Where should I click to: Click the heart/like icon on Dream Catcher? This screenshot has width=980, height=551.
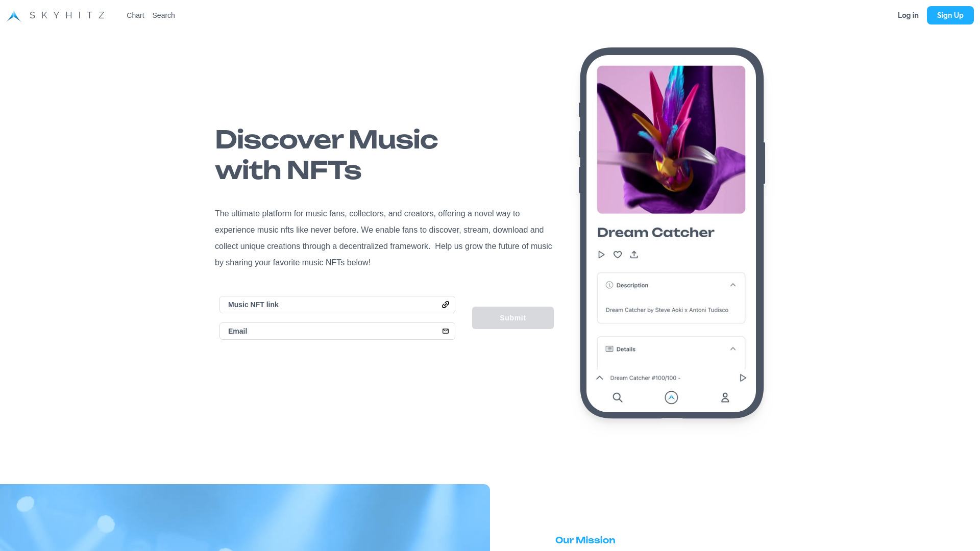617,254
